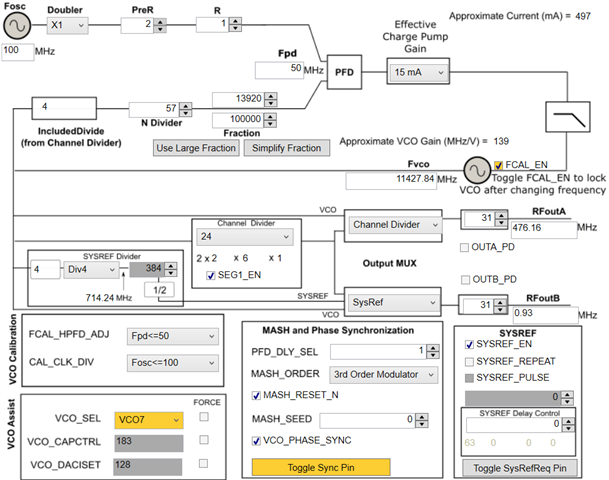609x480 pixels.
Task: Click the VCO oscillator symbol near Fvco
Action: click(x=477, y=170)
